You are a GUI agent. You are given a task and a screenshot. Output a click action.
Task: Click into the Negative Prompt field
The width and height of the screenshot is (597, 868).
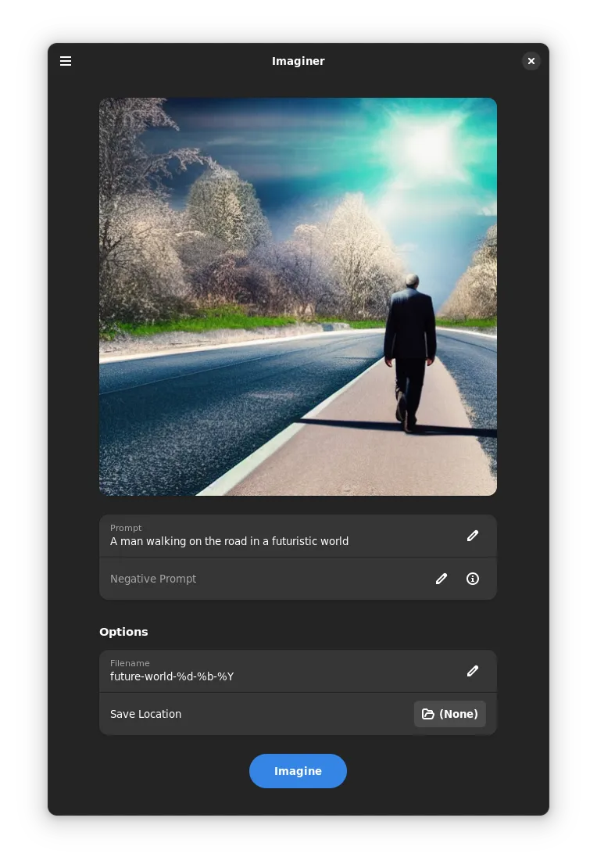click(x=153, y=579)
